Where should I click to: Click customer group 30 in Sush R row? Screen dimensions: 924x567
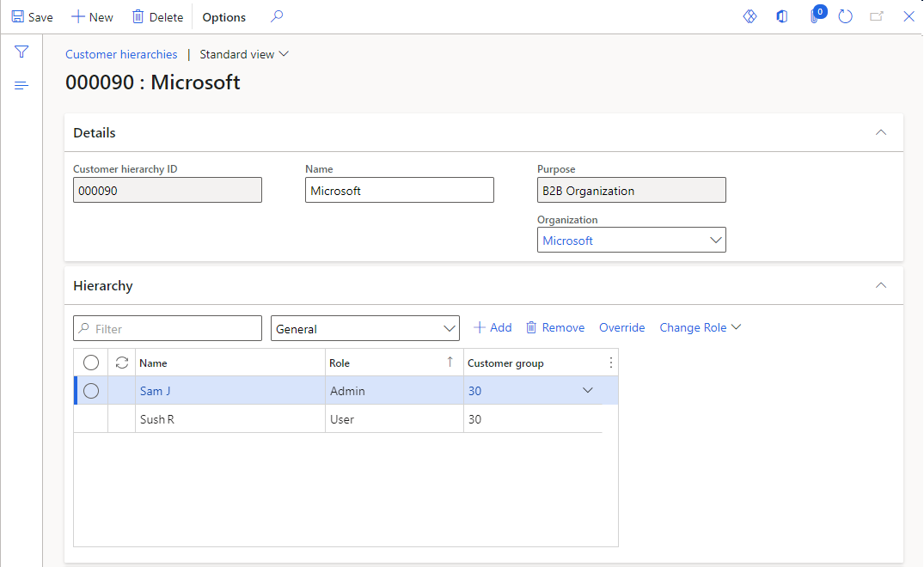(x=533, y=419)
